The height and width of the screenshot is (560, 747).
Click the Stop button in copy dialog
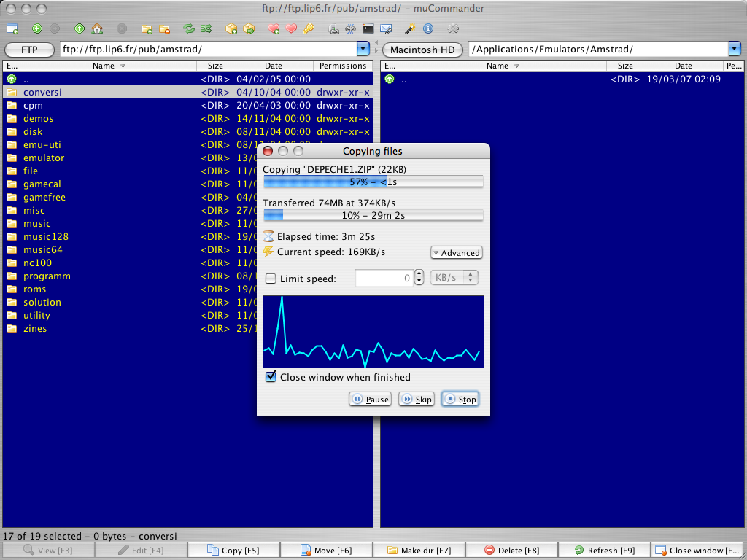(460, 400)
